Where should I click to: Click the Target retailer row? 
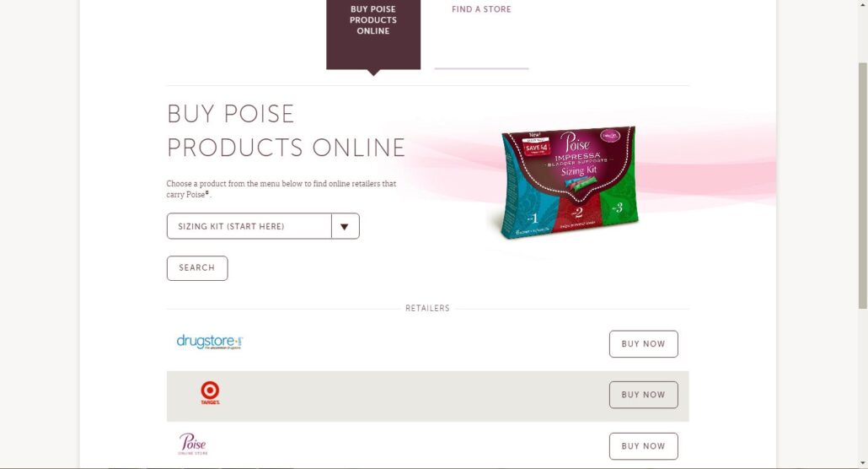point(427,396)
